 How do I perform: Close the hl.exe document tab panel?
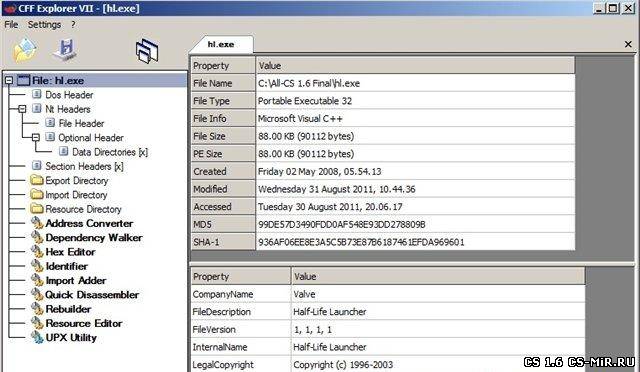[628, 44]
